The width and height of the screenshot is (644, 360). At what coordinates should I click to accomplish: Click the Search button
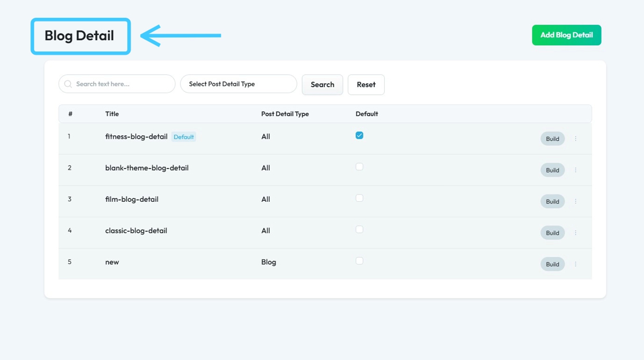(x=322, y=85)
